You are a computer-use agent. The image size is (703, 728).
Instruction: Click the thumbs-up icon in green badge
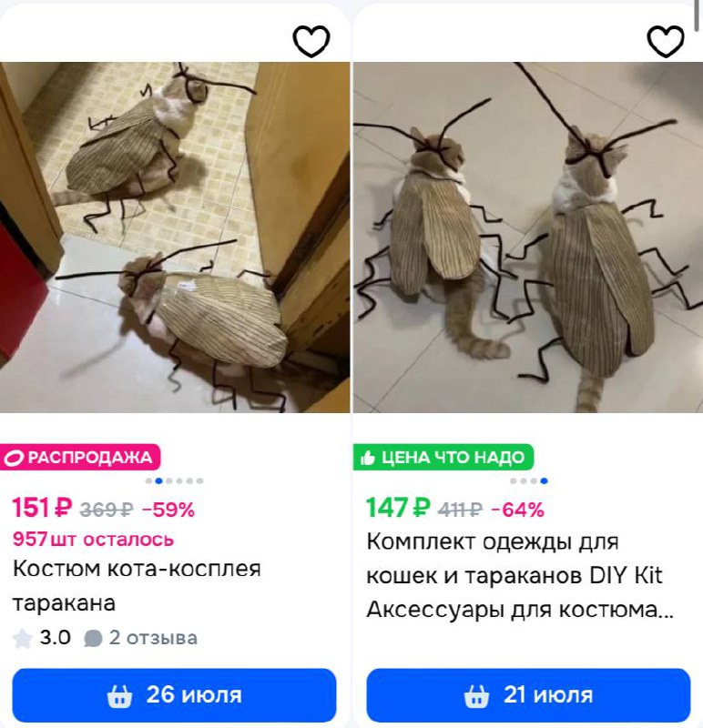pos(368,458)
